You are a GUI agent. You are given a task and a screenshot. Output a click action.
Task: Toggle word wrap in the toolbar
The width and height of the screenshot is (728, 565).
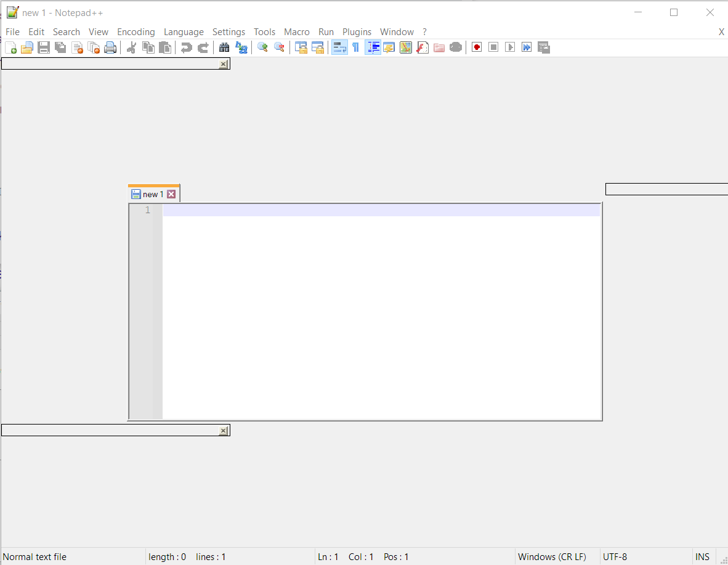pyautogui.click(x=339, y=47)
